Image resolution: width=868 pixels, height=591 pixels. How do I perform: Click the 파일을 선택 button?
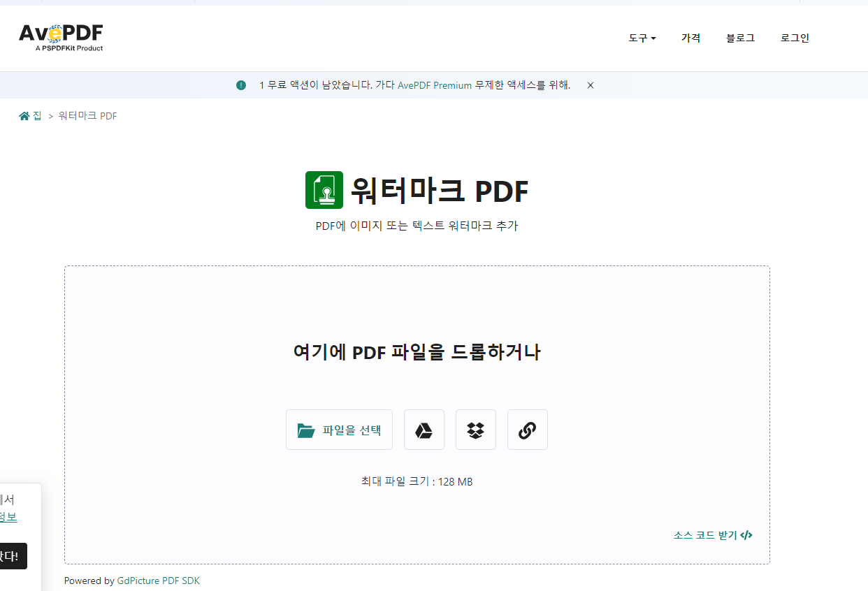coord(339,430)
